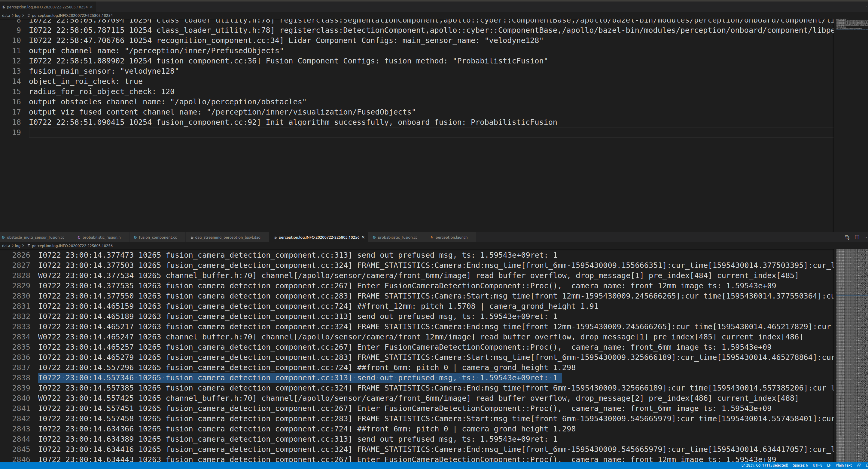Click the feed icon on the perception.launch tab
Image resolution: width=868 pixels, height=469 pixels.
(432, 237)
